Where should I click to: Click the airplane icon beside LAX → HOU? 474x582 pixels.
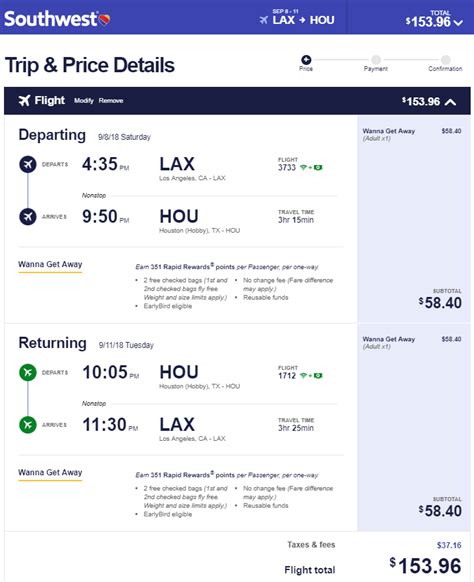264,20
